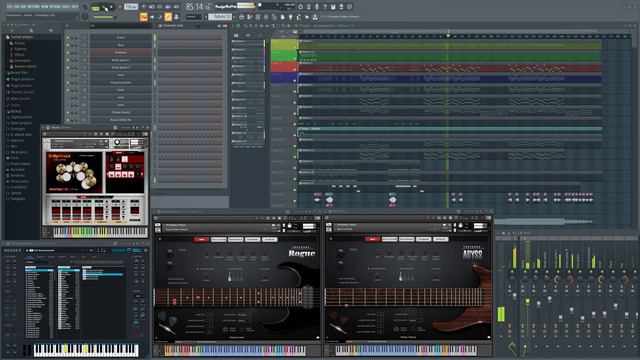Click the undo history toolbar icon

(x=301, y=7)
